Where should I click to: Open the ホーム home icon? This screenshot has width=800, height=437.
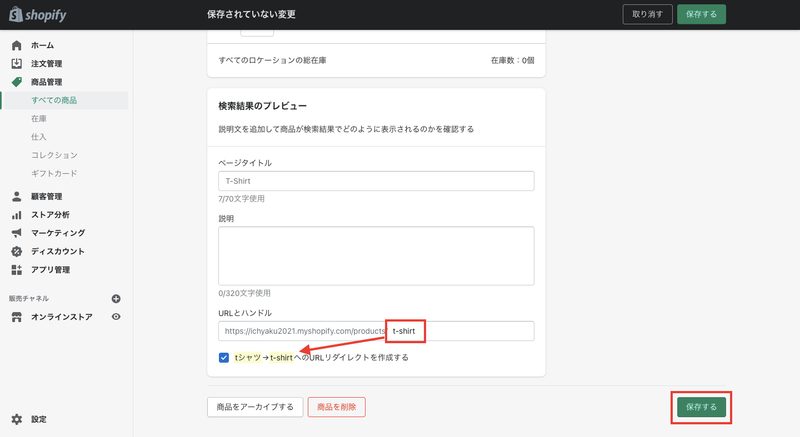pyautogui.click(x=16, y=45)
